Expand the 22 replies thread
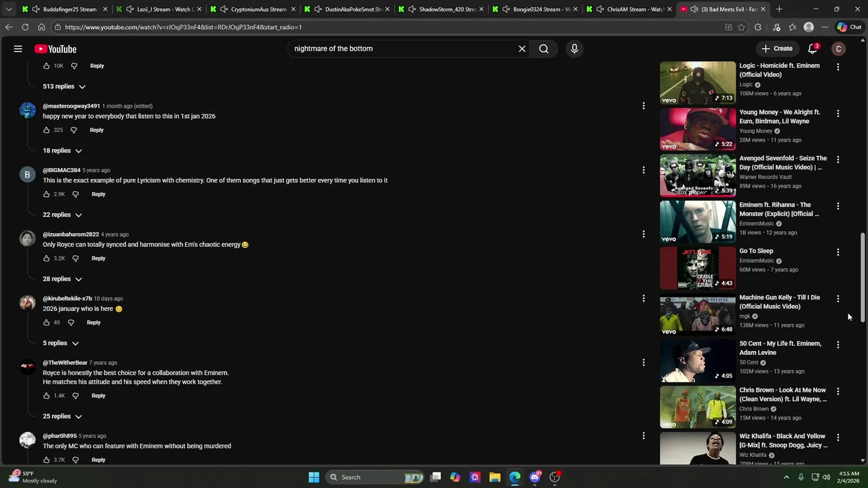Image resolution: width=868 pixels, height=488 pixels. [x=62, y=215]
